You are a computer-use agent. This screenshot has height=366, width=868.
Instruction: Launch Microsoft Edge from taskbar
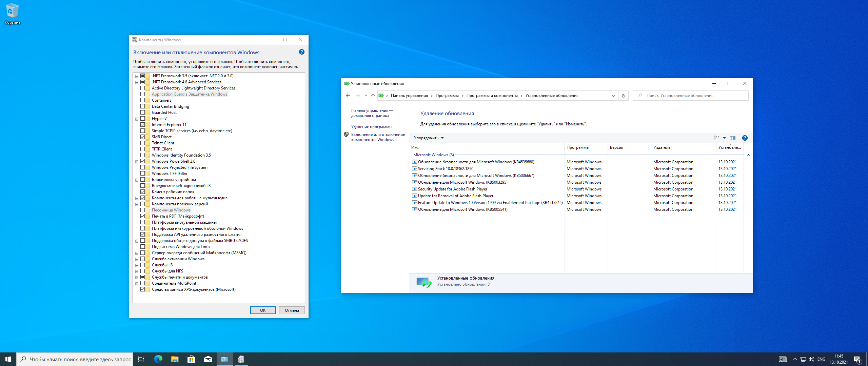coord(158,359)
